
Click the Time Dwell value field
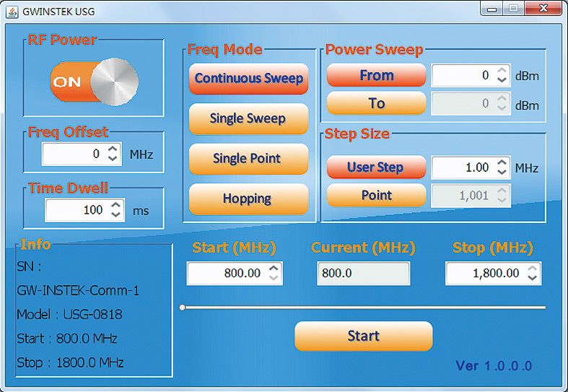pos(76,211)
